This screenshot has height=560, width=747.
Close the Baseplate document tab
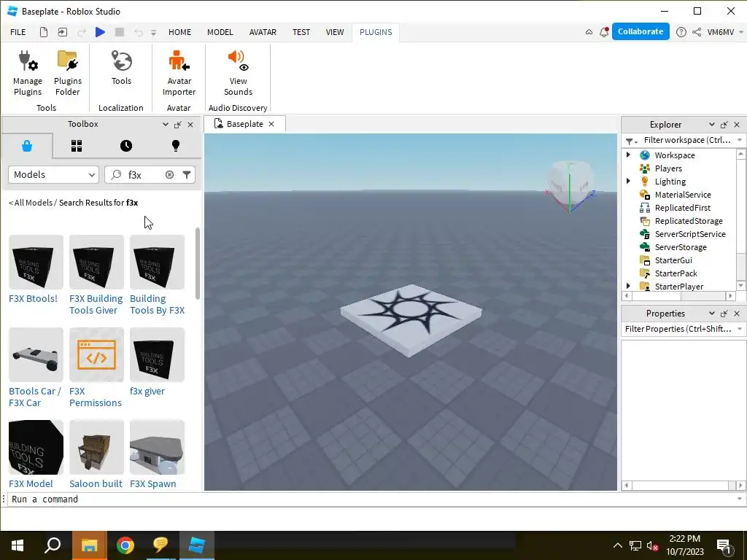pyautogui.click(x=271, y=124)
